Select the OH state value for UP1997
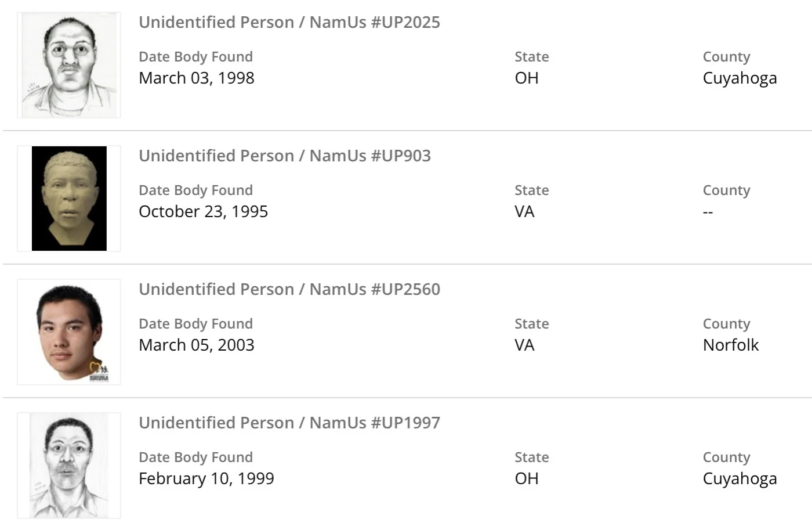 click(x=527, y=478)
